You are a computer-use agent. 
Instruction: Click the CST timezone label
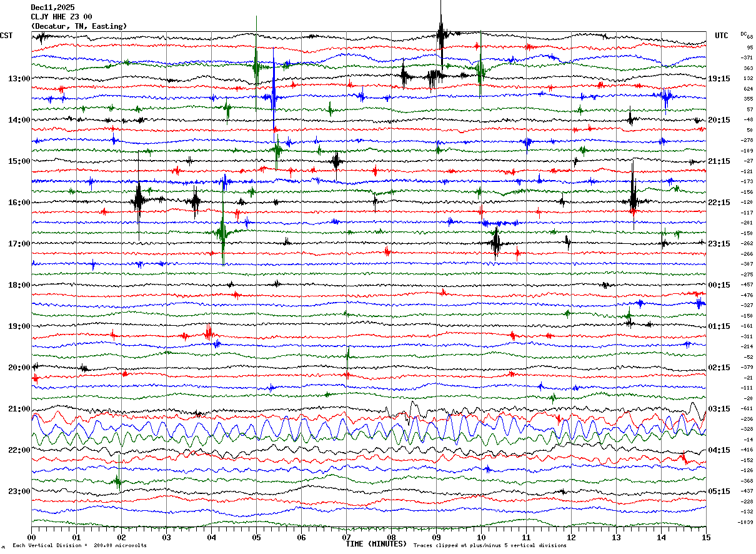pos(6,36)
